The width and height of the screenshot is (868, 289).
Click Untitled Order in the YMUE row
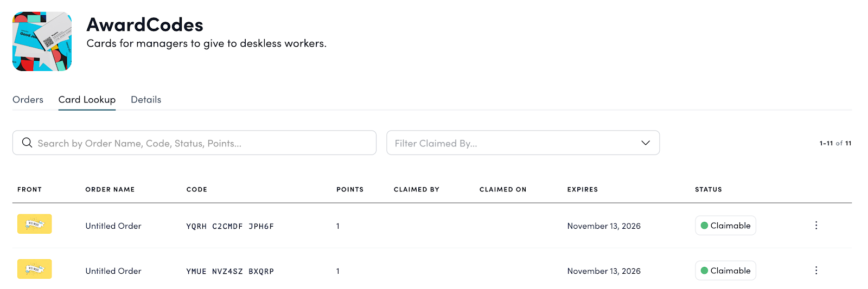[x=113, y=271]
